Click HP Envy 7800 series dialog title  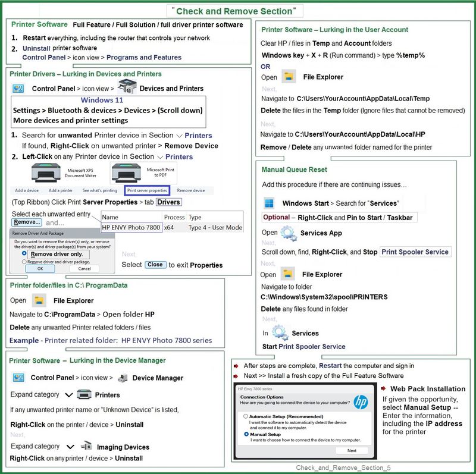(x=255, y=389)
